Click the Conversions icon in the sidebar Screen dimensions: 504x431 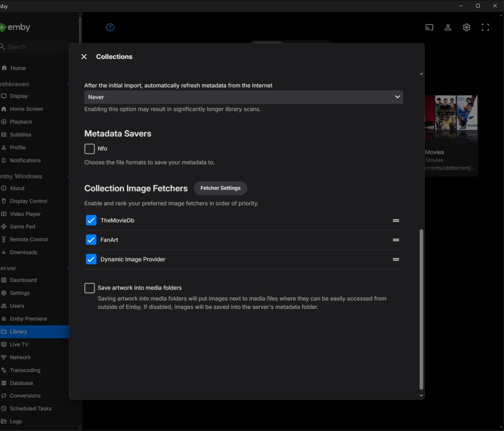click(x=4, y=396)
